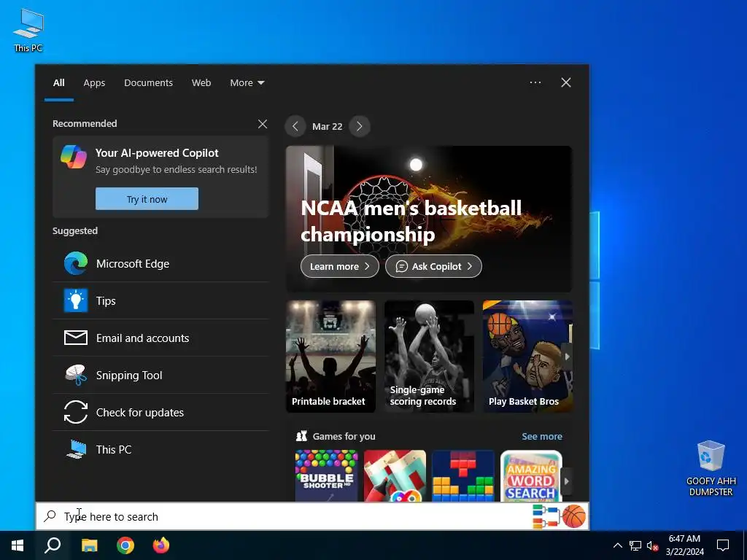
Task: Close the search panel
Action: [566, 82]
